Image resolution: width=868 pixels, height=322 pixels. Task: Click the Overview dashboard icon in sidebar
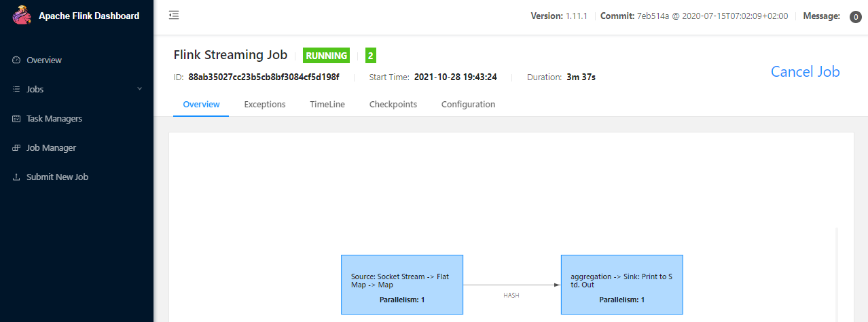[x=17, y=60]
